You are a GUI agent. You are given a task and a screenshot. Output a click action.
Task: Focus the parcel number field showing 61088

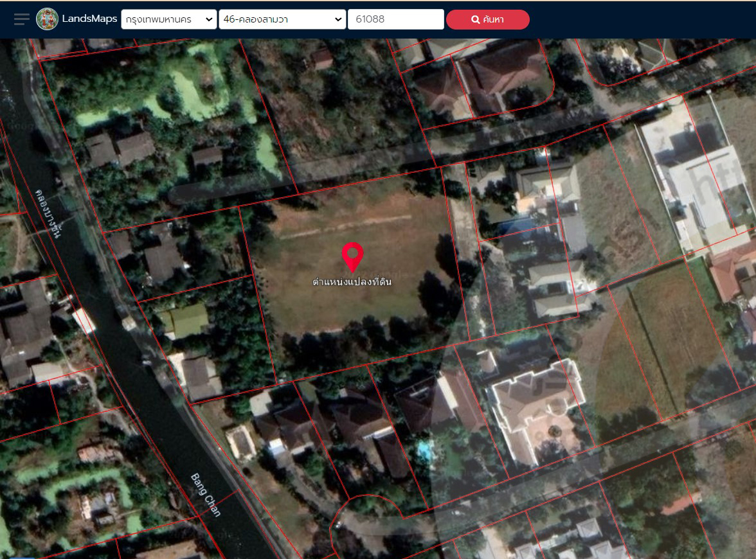coord(395,19)
